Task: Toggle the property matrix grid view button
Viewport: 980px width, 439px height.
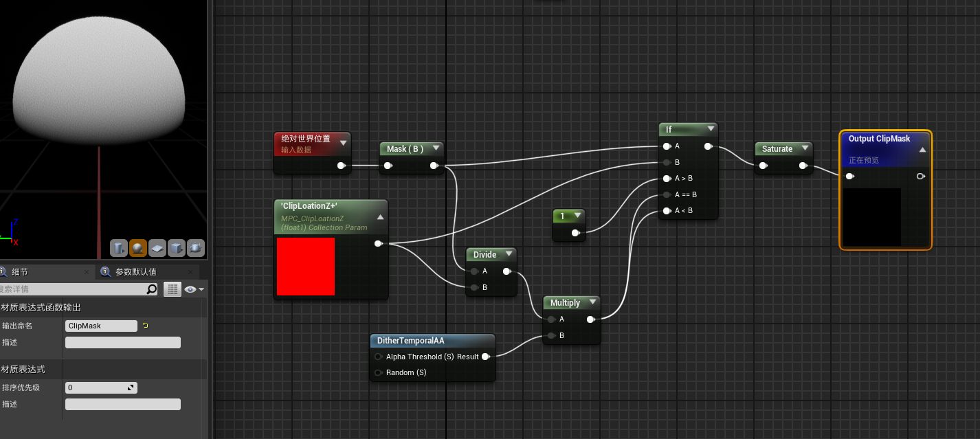Action: pos(172,289)
